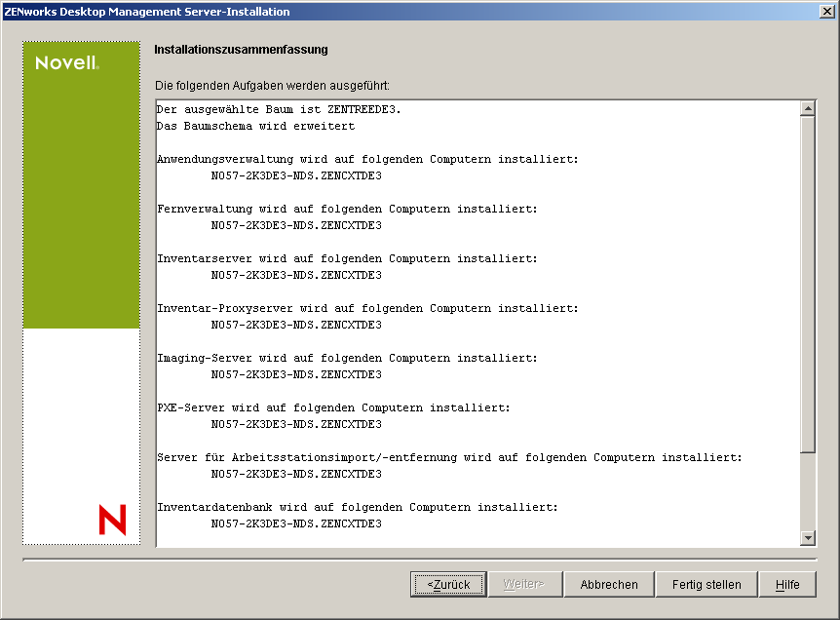Click the computer name under Imaging-Server

[296, 374]
